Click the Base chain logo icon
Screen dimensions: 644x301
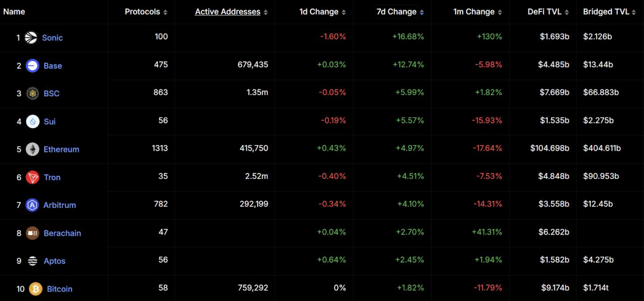(33, 66)
